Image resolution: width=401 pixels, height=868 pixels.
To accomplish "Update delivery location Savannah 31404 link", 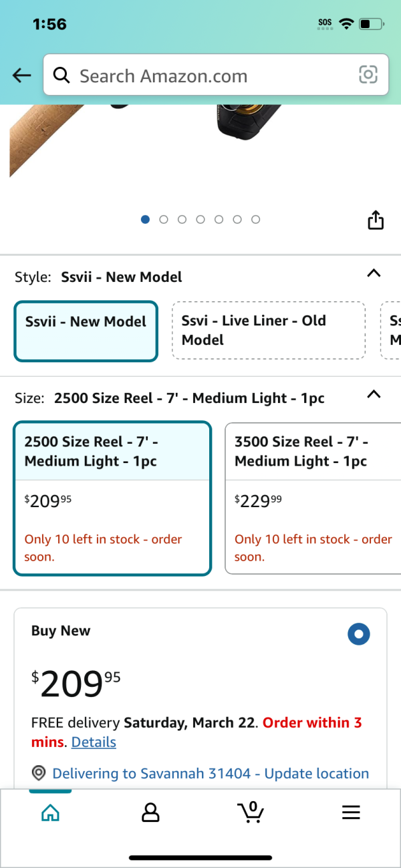I will tap(211, 773).
